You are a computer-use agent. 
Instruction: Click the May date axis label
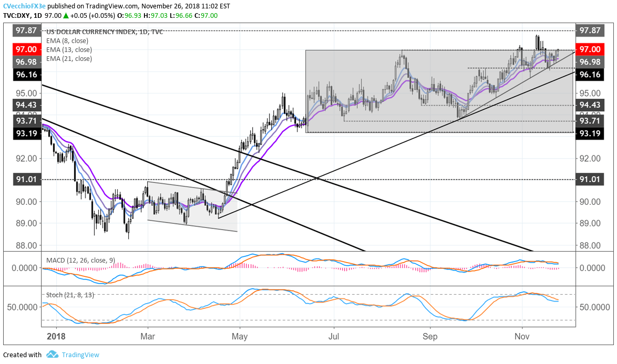click(240, 337)
